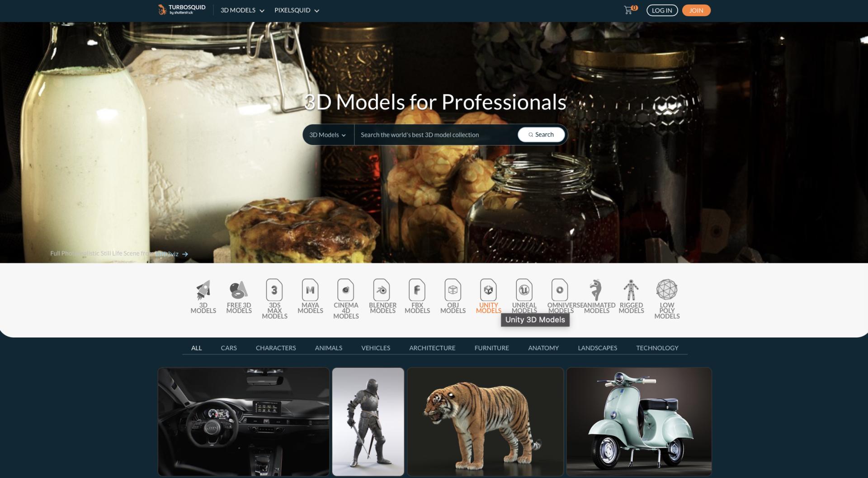The height and width of the screenshot is (478, 868).
Task: Switch to the ANIMALS category tab
Action: [329, 348]
